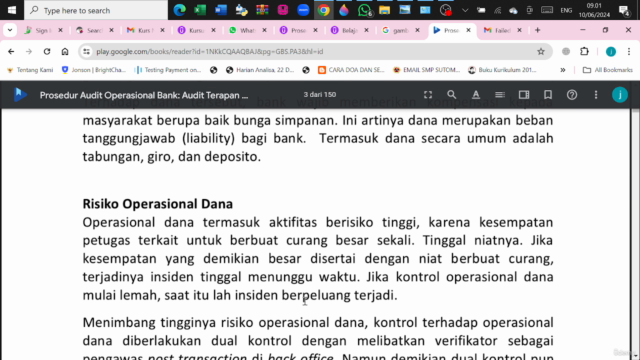This screenshot has width=640, height=360.
Task: Open Chrome profile avatar
Action: (x=611, y=51)
